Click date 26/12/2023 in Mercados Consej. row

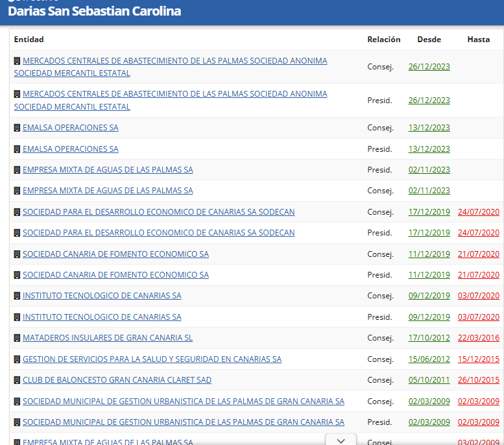pyautogui.click(x=429, y=67)
